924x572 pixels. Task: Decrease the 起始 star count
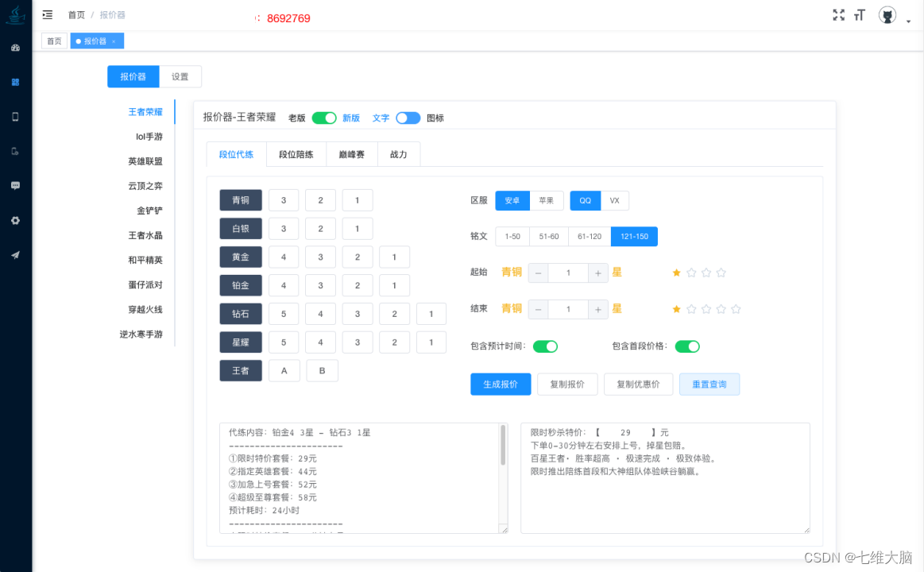(538, 272)
